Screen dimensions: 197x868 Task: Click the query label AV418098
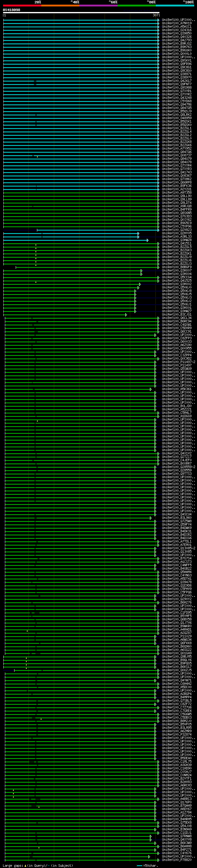[11, 10]
